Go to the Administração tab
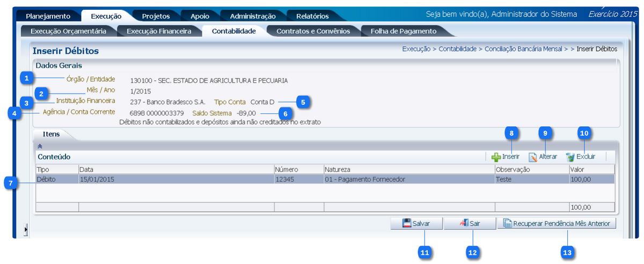This screenshot has width=644, height=264. (252, 16)
